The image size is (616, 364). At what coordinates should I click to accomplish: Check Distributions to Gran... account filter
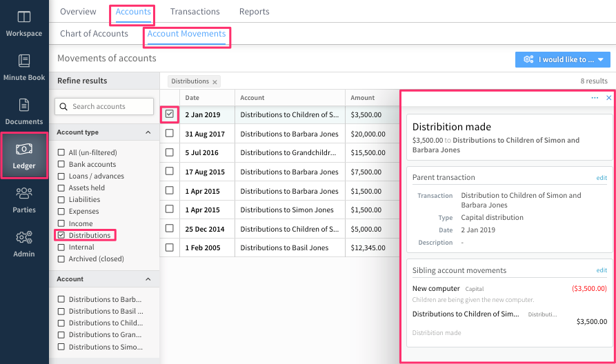61,334
